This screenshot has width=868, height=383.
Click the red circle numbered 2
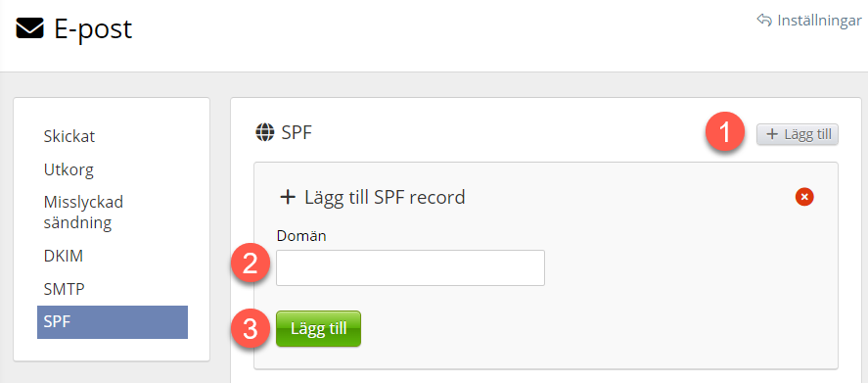(x=251, y=263)
